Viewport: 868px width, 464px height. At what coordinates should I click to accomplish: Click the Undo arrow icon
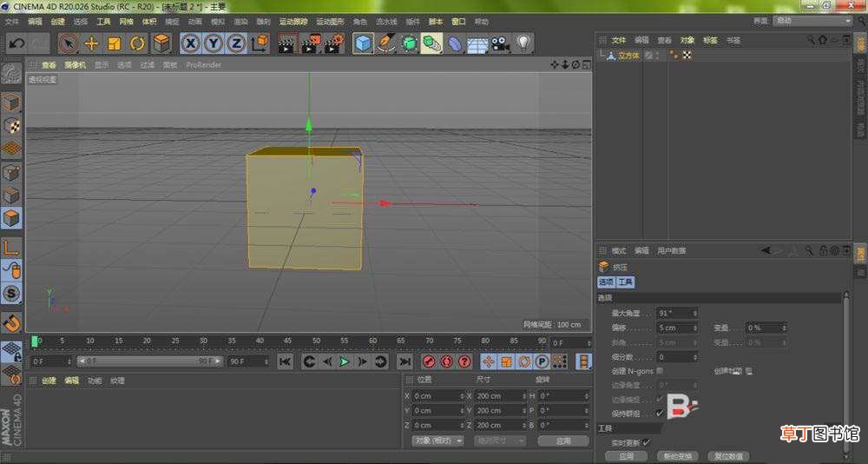pyautogui.click(x=17, y=43)
